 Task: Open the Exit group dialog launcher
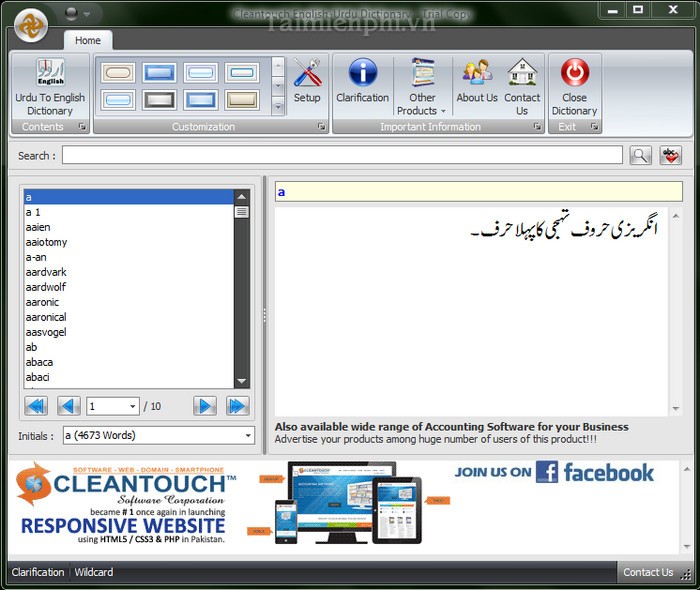pyautogui.click(x=594, y=126)
